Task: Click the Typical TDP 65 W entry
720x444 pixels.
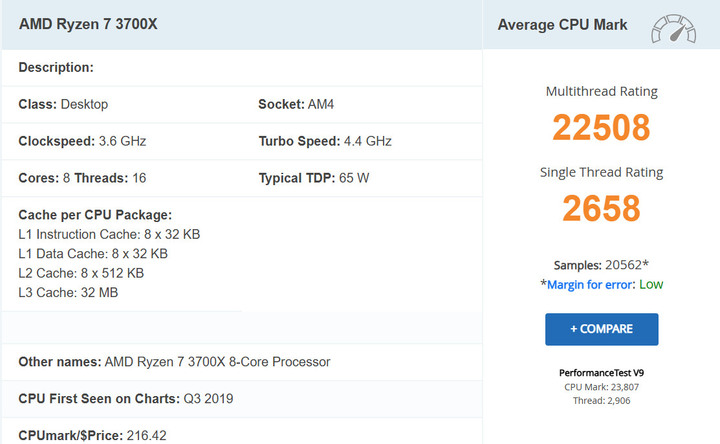Action: coord(314,178)
